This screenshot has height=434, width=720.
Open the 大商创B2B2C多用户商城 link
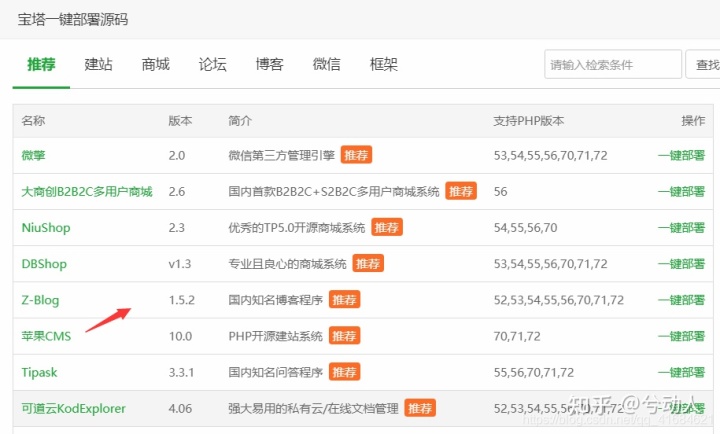click(87, 192)
